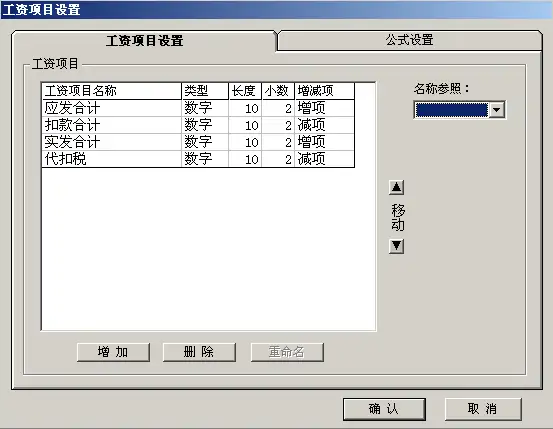Click the 工资项目名称 column header
Screen dimensions: 553x429
click(112, 91)
